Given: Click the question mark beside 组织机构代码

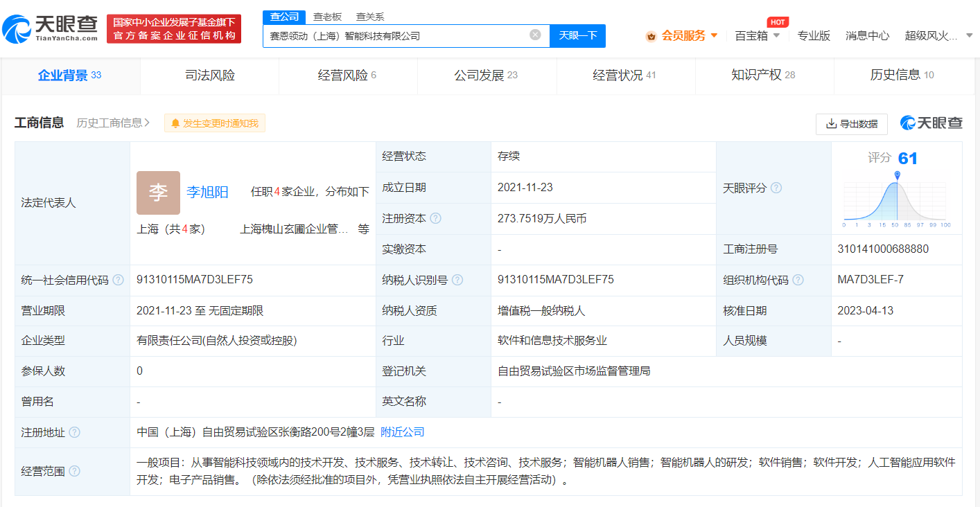Looking at the screenshot, I should pyautogui.click(x=798, y=280).
